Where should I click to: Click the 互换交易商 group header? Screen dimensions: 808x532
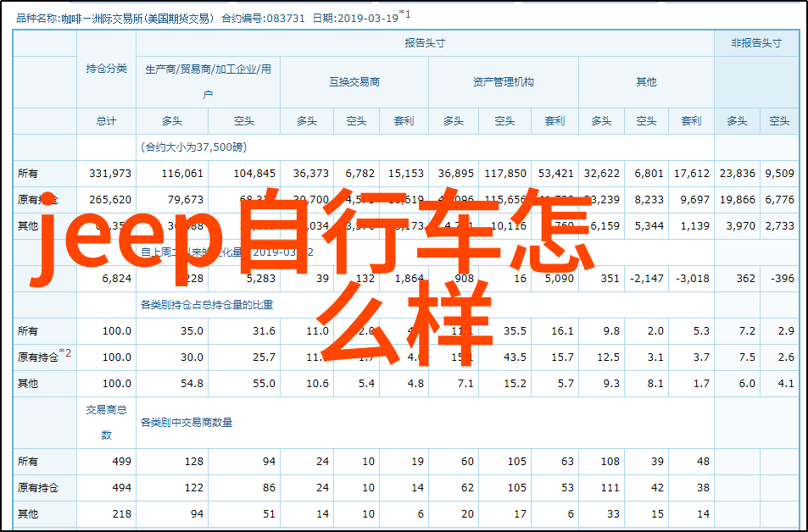[x=354, y=82]
